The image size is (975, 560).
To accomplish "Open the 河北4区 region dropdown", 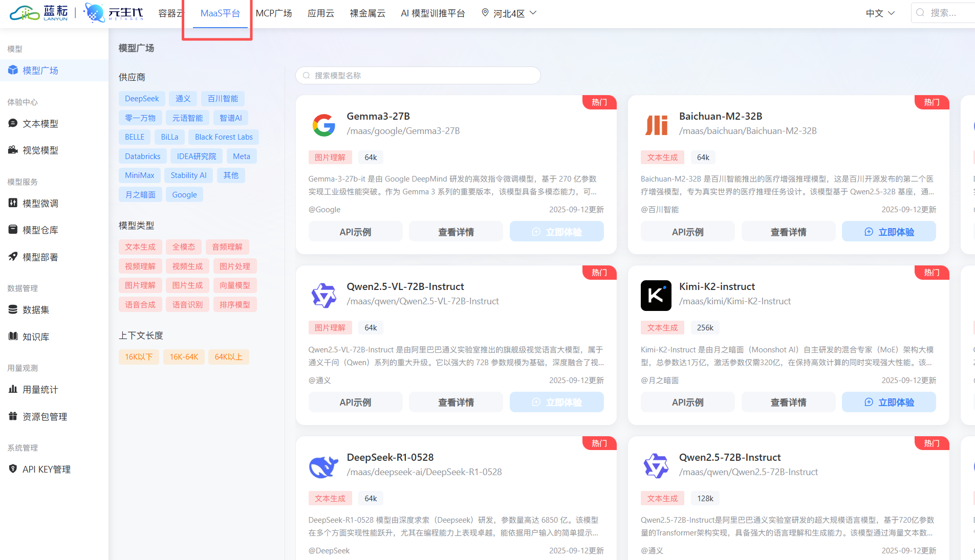I will [x=509, y=13].
